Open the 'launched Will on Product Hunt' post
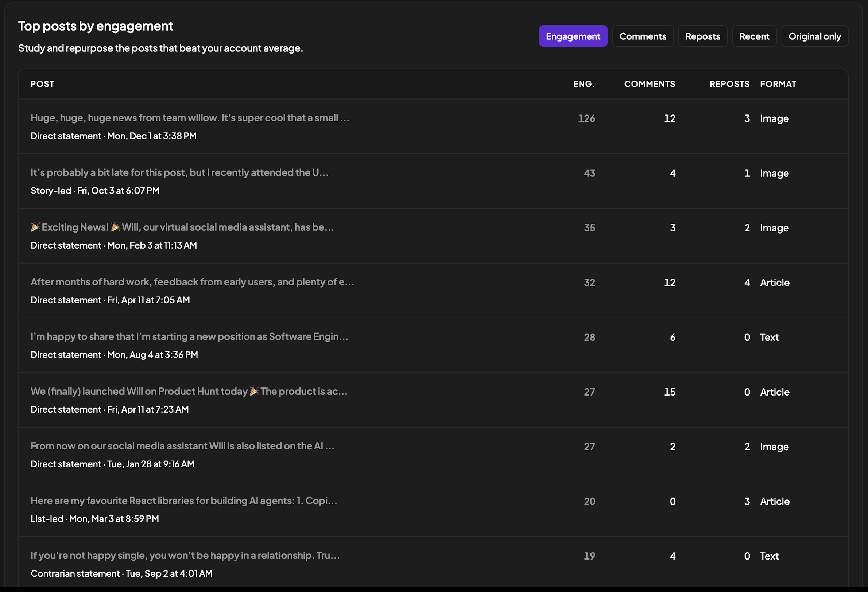The image size is (868, 592). click(x=189, y=391)
